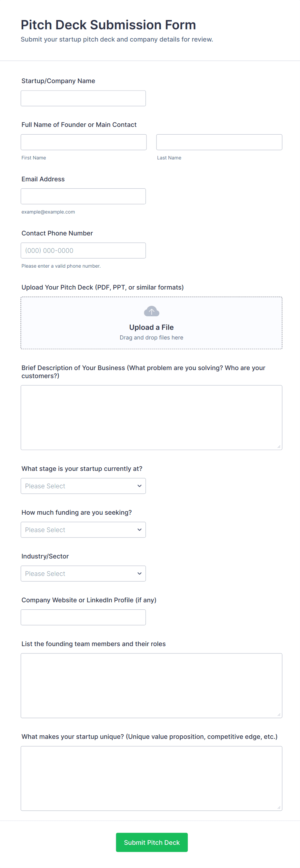The image size is (300, 868).
Task: Click the First Name input field
Action: (83, 142)
